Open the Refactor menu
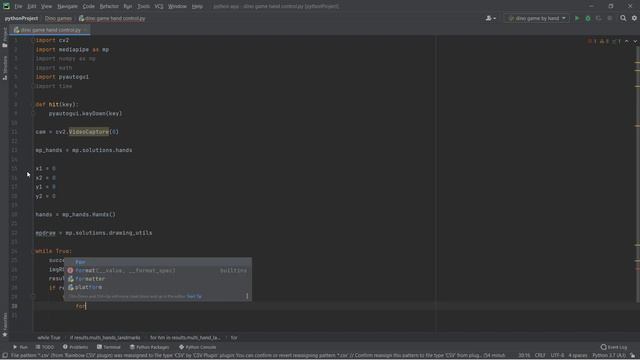This screenshot has width=640, height=360. tap(109, 7)
